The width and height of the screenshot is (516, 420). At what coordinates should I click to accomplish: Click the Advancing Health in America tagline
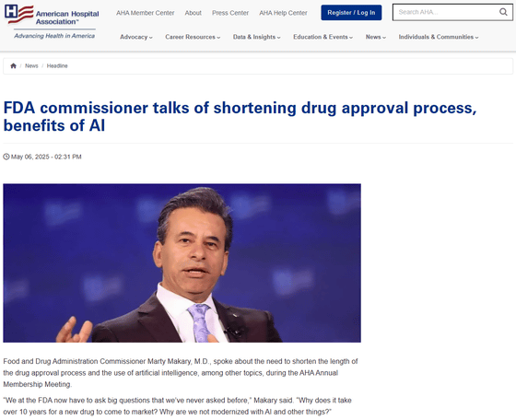click(54, 36)
